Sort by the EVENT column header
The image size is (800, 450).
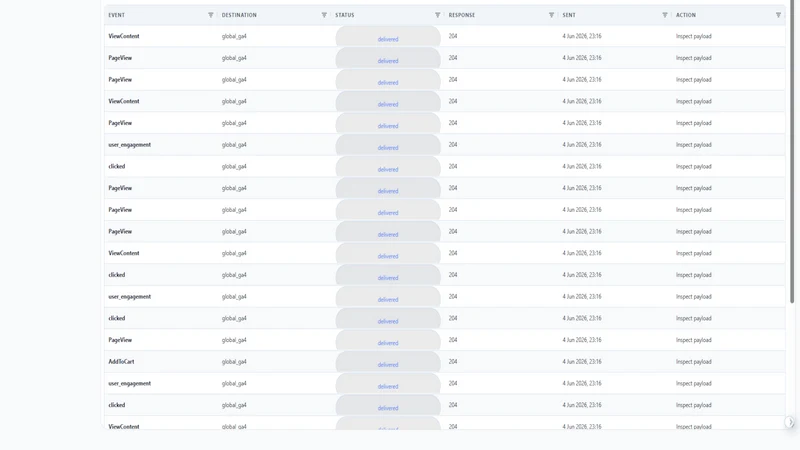[x=116, y=15]
